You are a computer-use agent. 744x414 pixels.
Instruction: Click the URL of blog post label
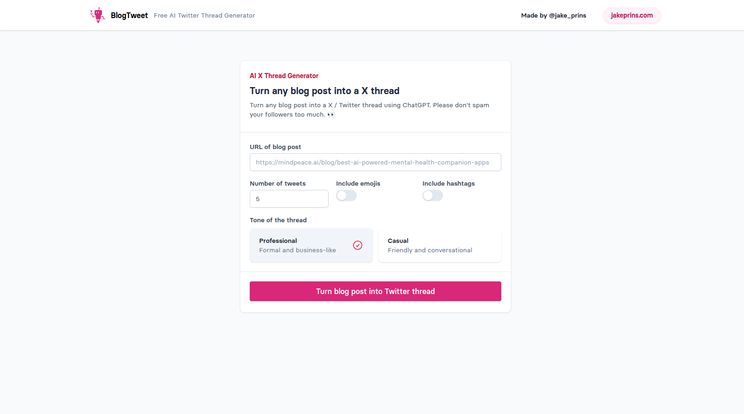(275, 147)
